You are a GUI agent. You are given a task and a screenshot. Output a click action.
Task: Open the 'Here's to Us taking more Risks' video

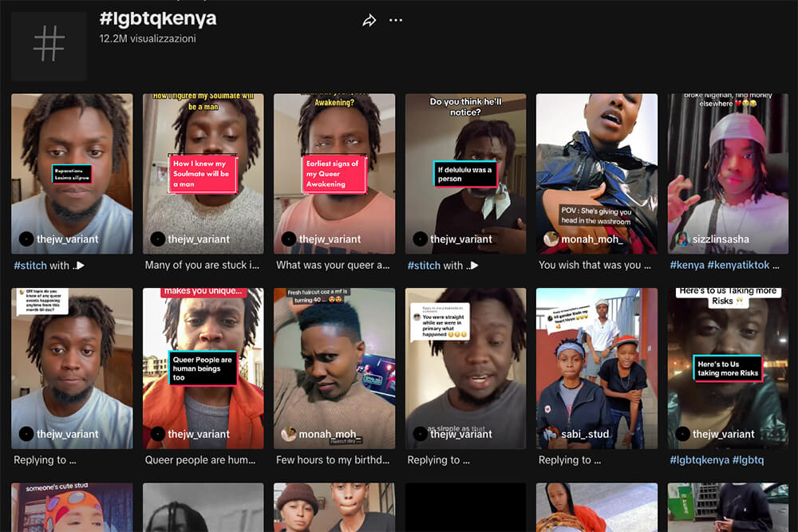728,368
